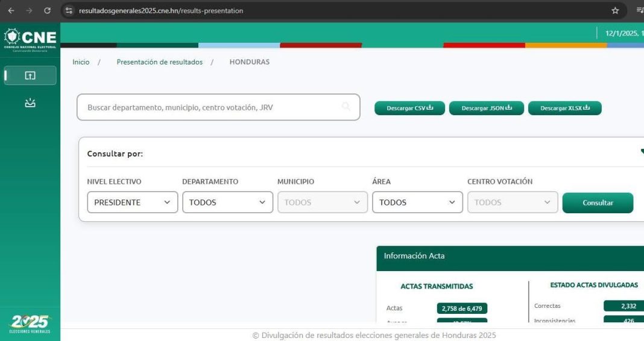
Task: Download results using Descargar CSV
Action: 409,108
